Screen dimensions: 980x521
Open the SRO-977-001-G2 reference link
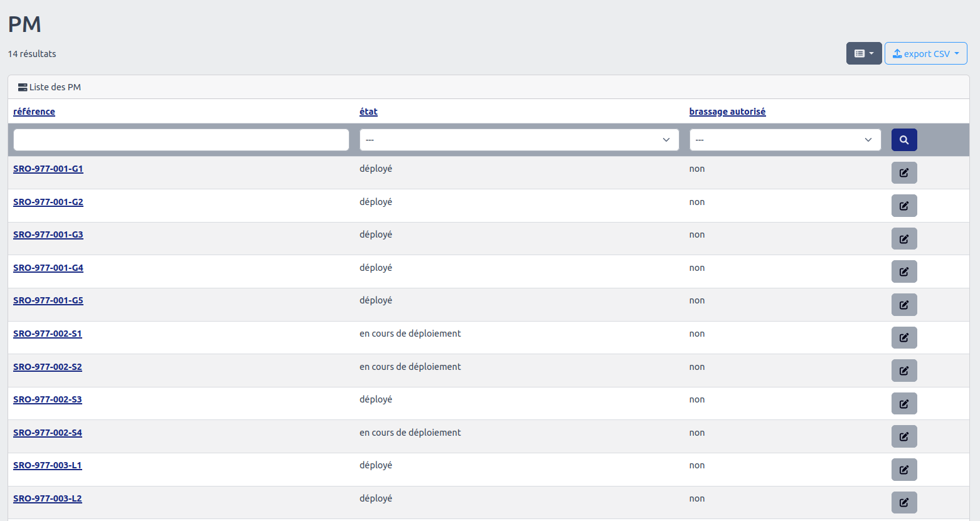pyautogui.click(x=48, y=202)
